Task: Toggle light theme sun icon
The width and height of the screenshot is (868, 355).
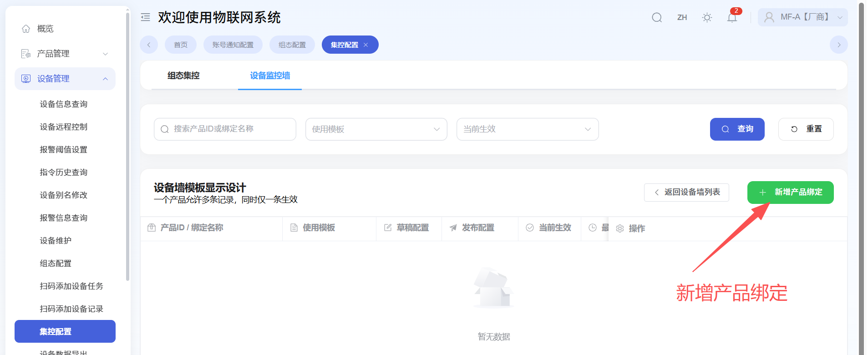Action: tap(707, 17)
